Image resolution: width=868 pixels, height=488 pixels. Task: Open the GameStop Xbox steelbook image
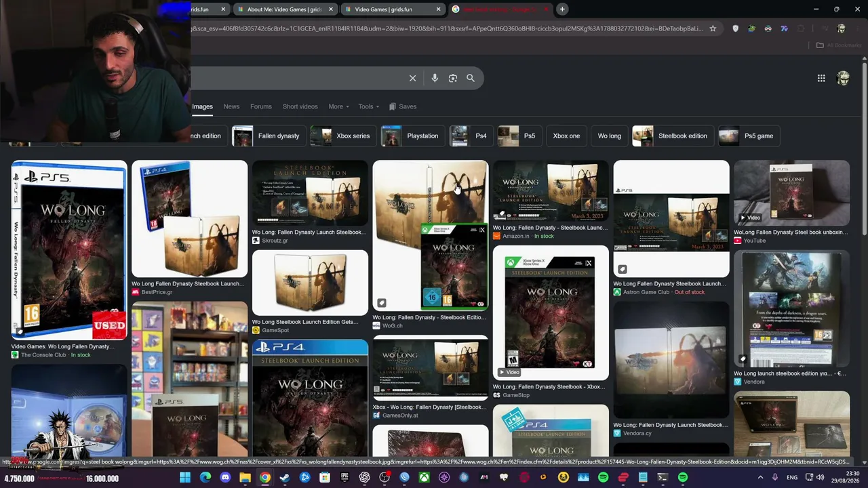tap(551, 312)
